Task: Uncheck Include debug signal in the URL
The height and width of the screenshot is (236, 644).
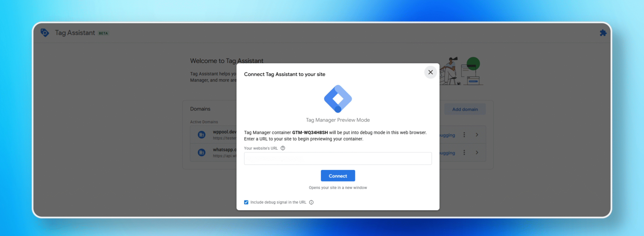Action: [x=246, y=202]
